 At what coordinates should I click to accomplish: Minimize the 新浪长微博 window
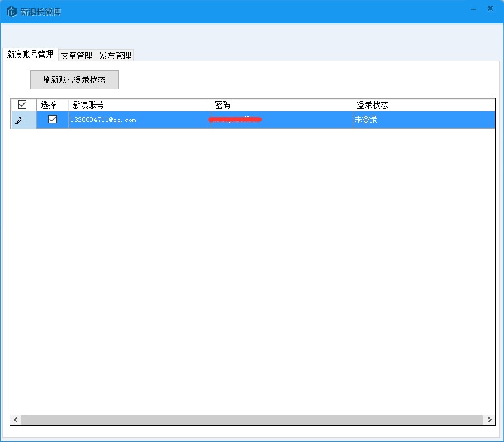click(x=474, y=10)
